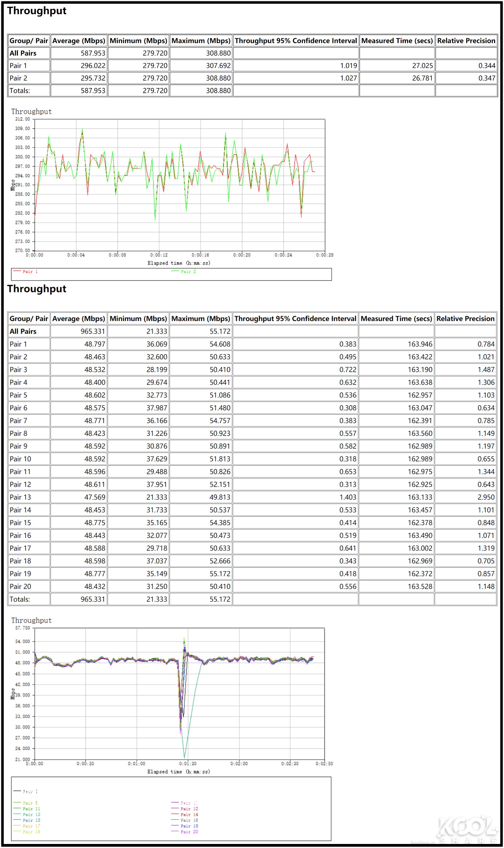This screenshot has height=848, width=504.
Task: Click the 0:00:12 tick on first chart axis
Action: pyautogui.click(x=159, y=255)
